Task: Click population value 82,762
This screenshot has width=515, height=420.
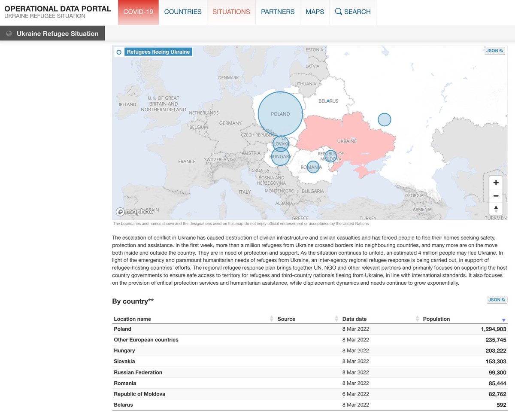Action: click(498, 394)
